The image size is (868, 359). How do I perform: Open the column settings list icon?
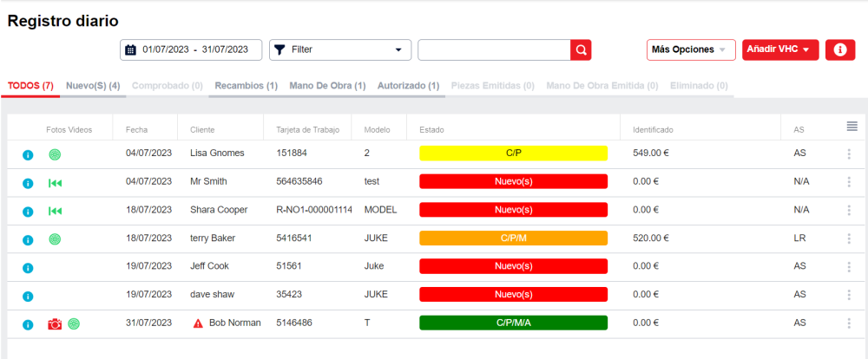[x=852, y=127]
